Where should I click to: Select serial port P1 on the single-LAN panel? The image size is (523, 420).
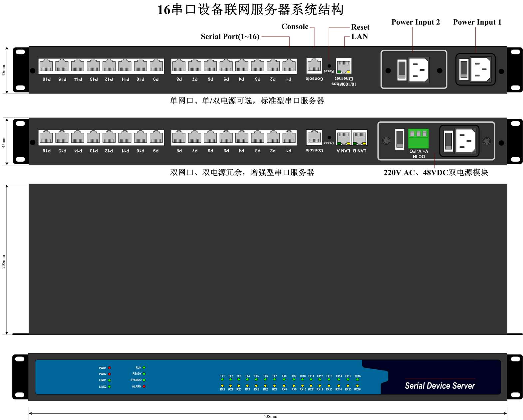[x=289, y=66]
